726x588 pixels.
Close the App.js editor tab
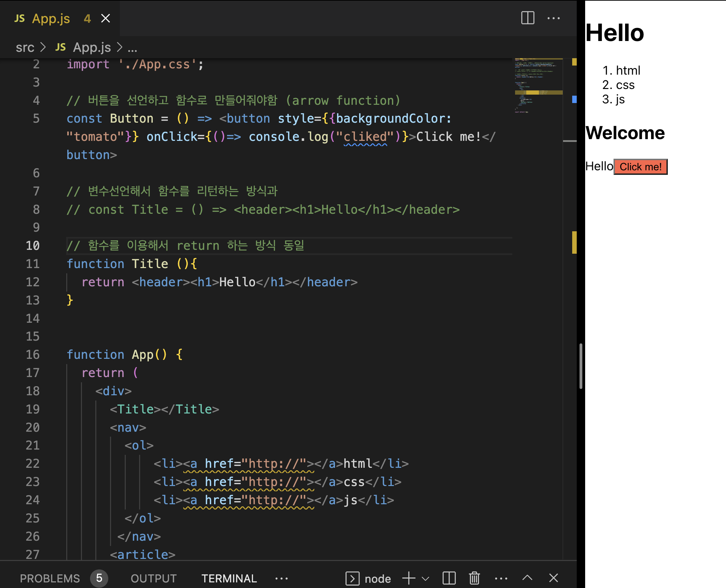(x=105, y=18)
